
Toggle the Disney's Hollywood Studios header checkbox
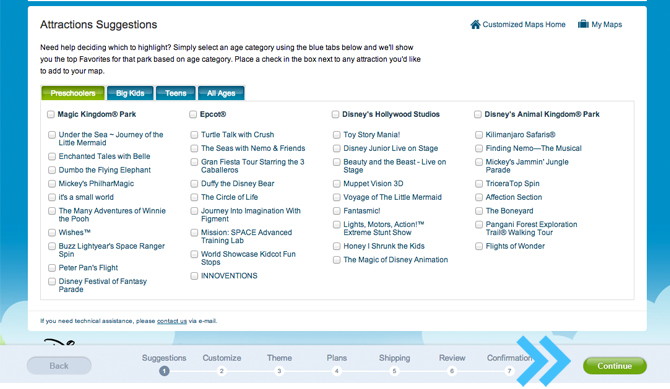tap(335, 114)
